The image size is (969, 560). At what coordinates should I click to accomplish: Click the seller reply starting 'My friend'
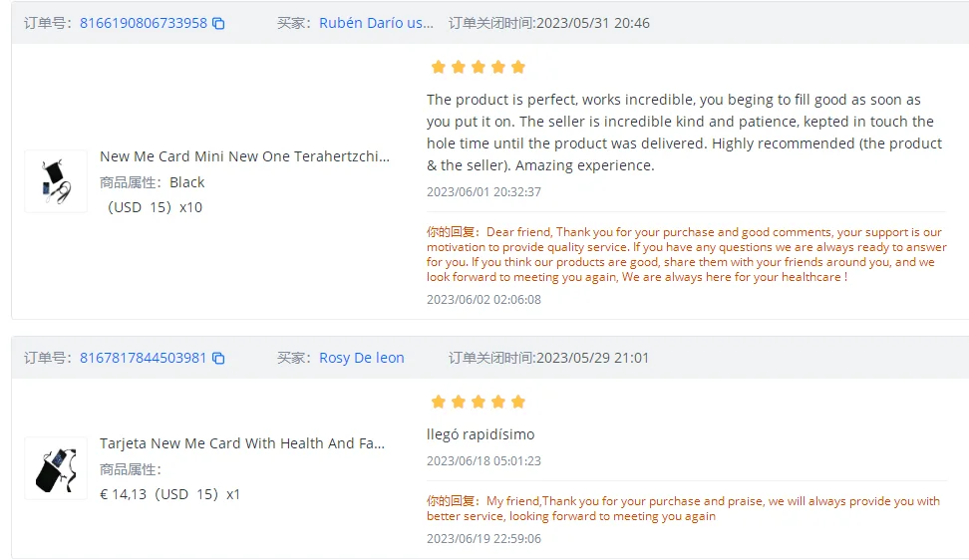[684, 508]
